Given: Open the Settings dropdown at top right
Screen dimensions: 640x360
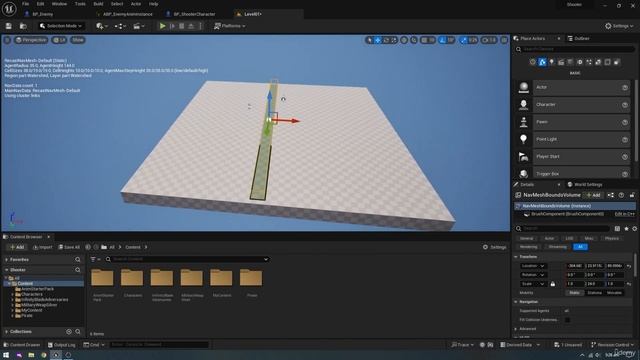Looking at the screenshot, I should click(619, 26).
